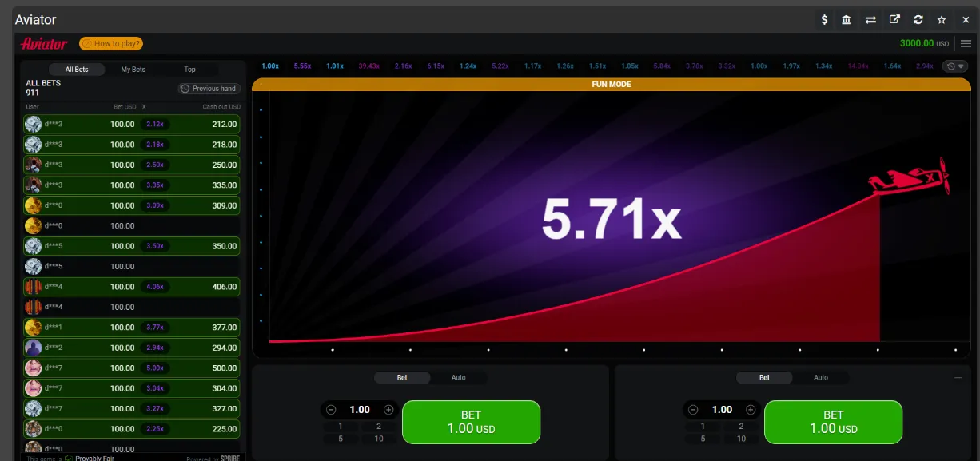Screen dimensions: 980x461
Task: Place bet using left green BET button
Action: (x=471, y=422)
